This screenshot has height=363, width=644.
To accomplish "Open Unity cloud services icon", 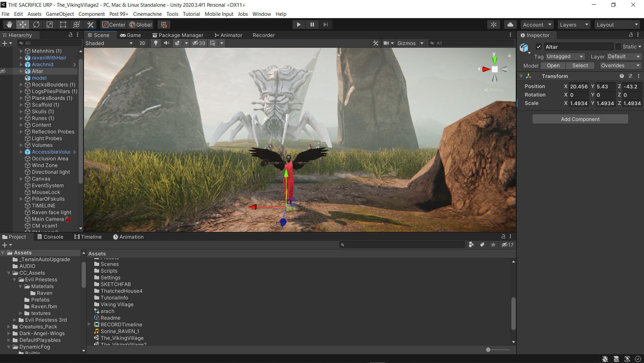I will click(x=510, y=25).
